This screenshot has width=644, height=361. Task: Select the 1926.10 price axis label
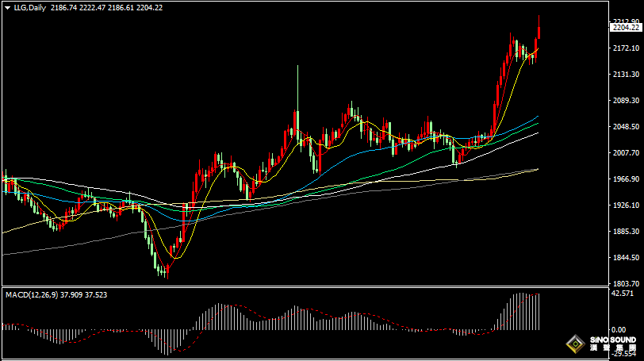pos(625,205)
